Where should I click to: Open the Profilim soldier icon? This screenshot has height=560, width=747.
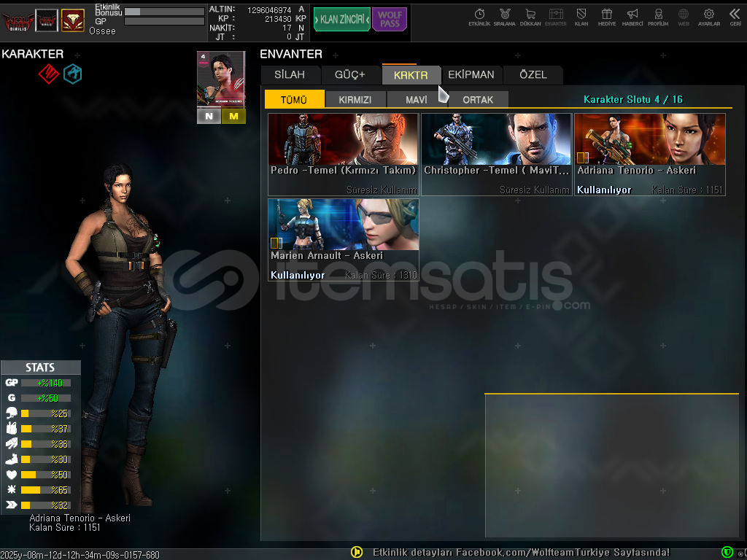[658, 17]
